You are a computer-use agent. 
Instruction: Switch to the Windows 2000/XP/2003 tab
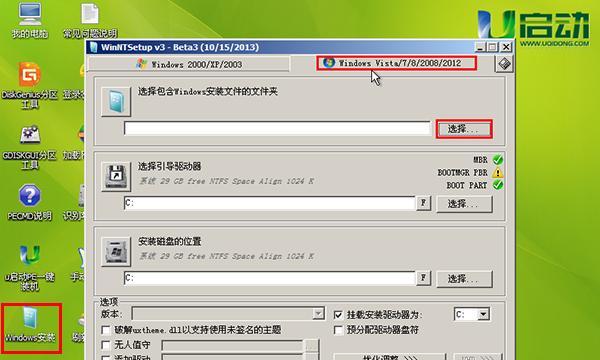[189, 64]
